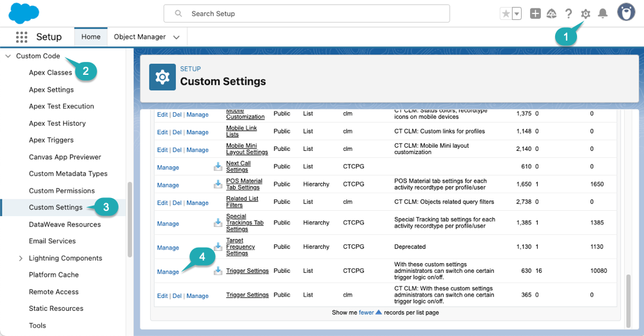The height and width of the screenshot is (336, 644).
Task: Click the POS Material Tab Settings download icon
Action: pos(218,184)
